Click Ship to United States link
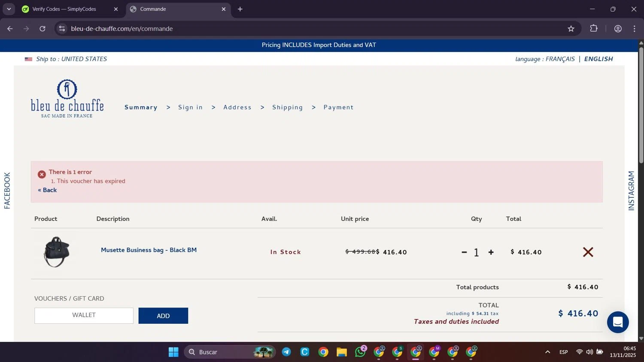This screenshot has width=644, height=362. 71,59
